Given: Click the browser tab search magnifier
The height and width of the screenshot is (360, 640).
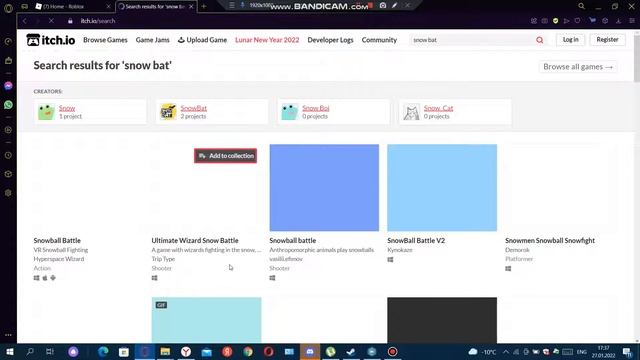Looking at the screenshot, I should click(581, 6).
